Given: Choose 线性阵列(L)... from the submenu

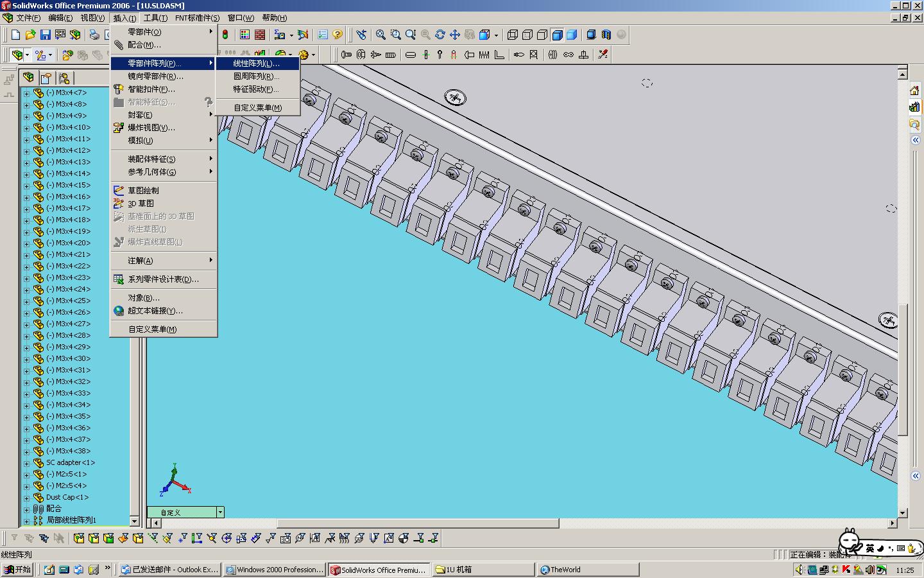Looking at the screenshot, I should pos(258,64).
